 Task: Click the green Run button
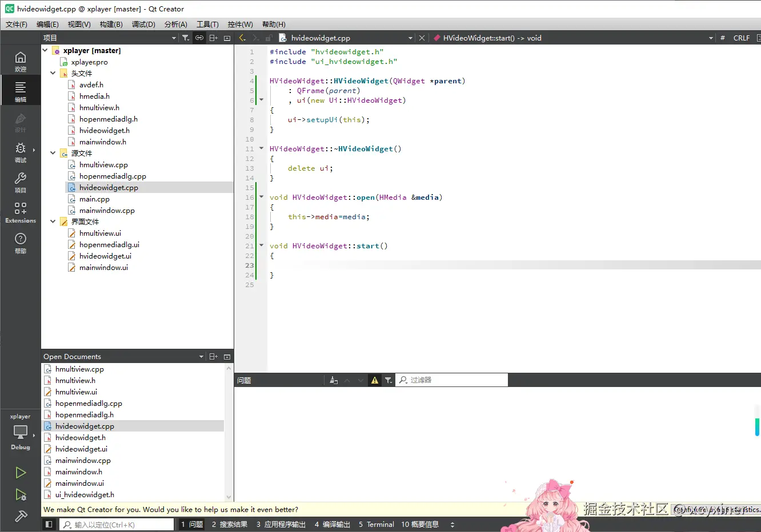pos(21,473)
